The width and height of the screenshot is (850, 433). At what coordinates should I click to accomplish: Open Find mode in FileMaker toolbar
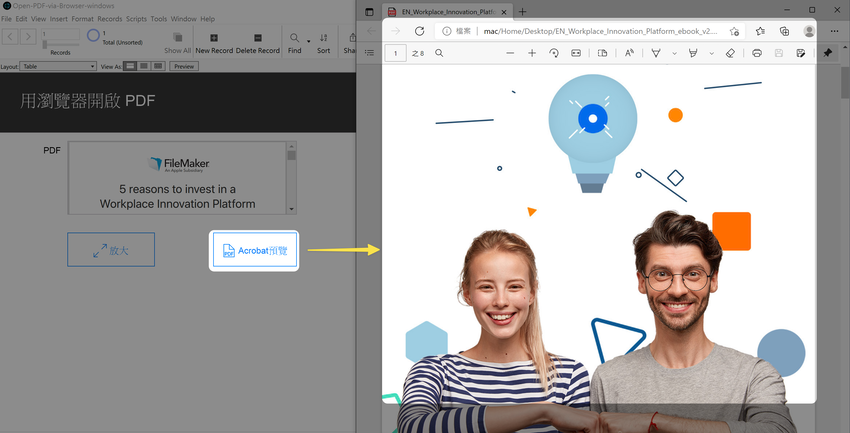(x=294, y=42)
